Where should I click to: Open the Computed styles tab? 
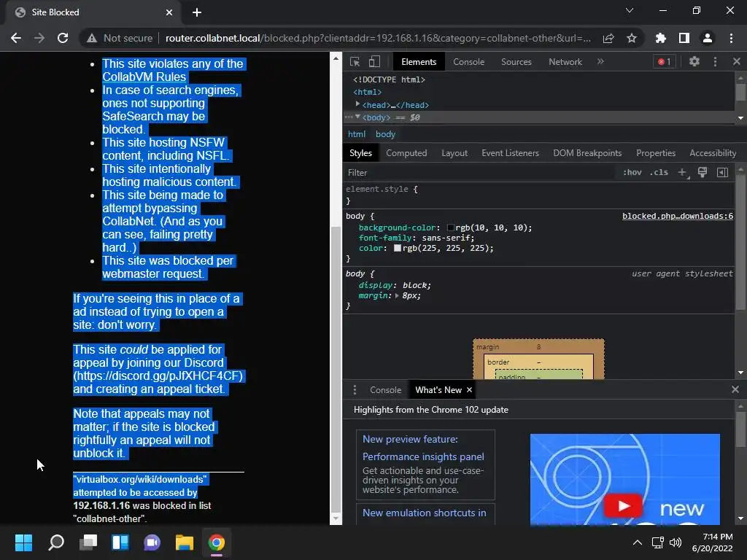[x=406, y=153]
